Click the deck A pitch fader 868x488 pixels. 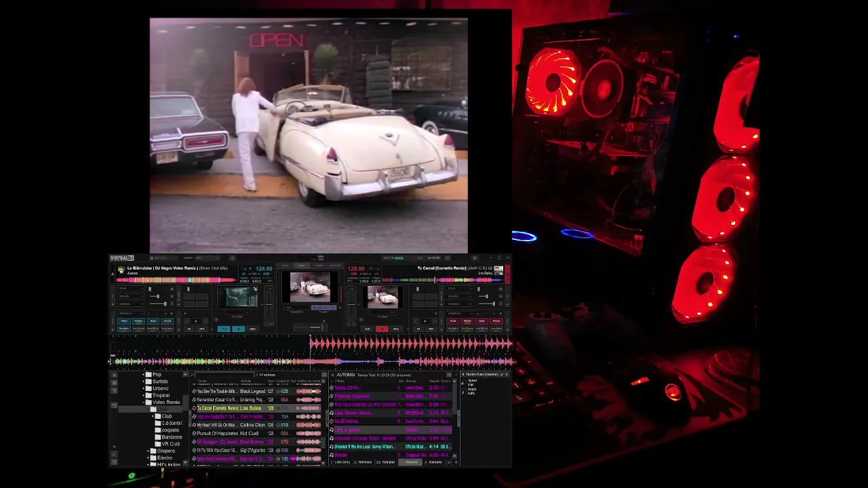pos(269,304)
